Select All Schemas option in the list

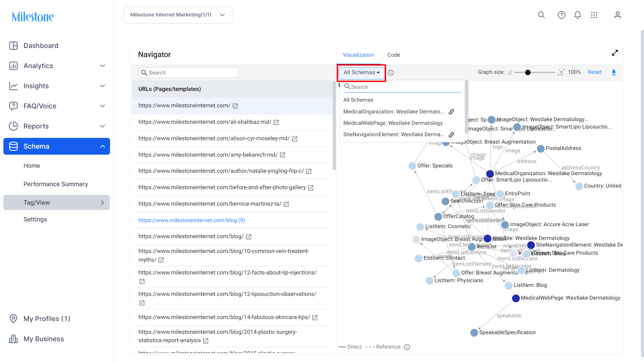click(358, 100)
